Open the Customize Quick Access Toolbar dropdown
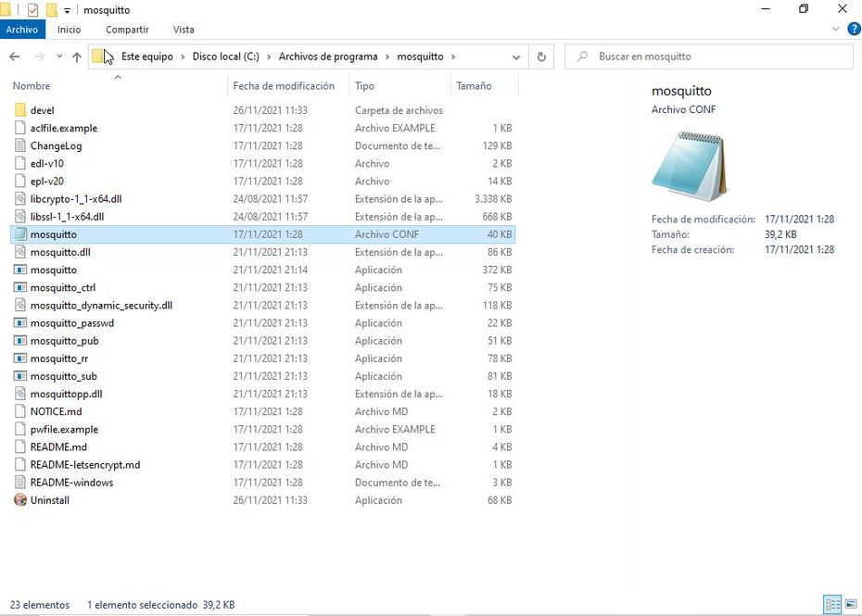862x616 pixels. tap(67, 10)
